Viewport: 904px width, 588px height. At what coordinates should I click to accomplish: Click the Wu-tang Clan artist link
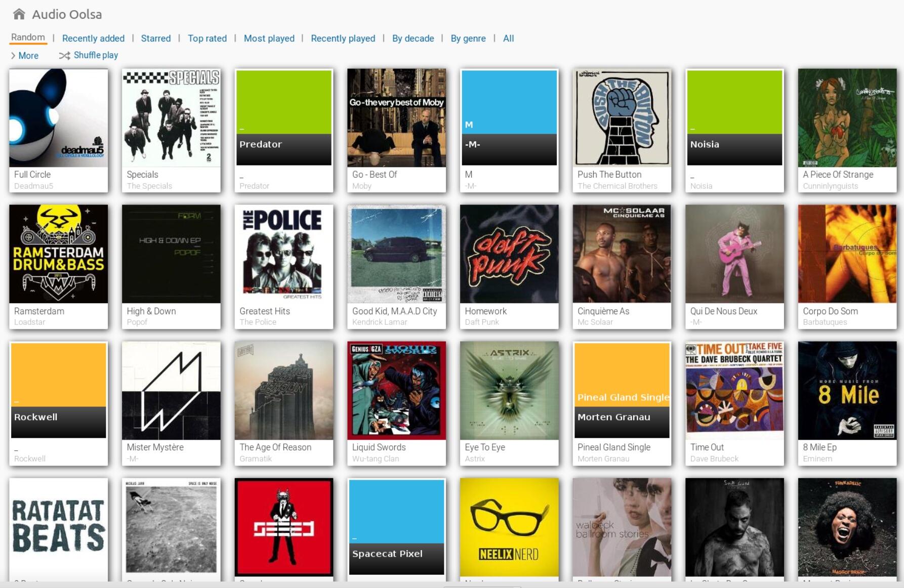tap(376, 459)
